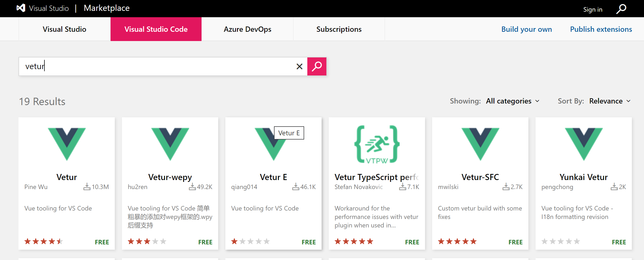Select the Visual Studio Code tab
644x260 pixels.
click(156, 29)
